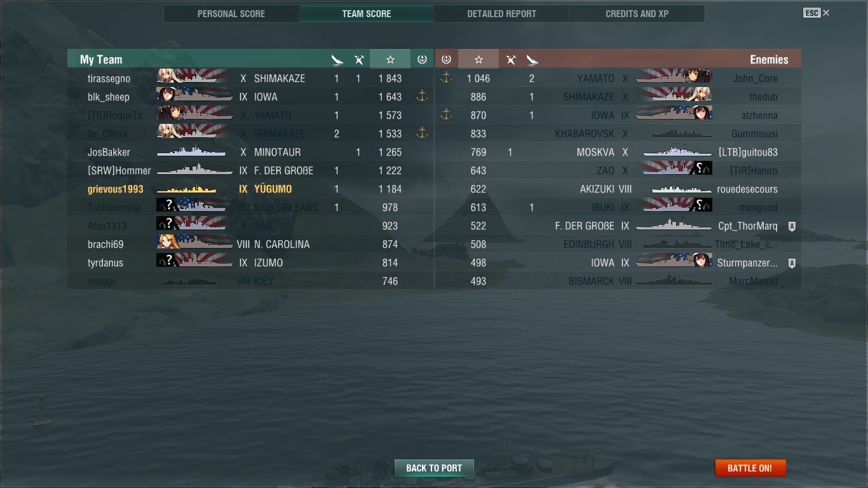Screen dimensions: 868x488
Task: Open the Credits and XP tab
Action: 637,13
